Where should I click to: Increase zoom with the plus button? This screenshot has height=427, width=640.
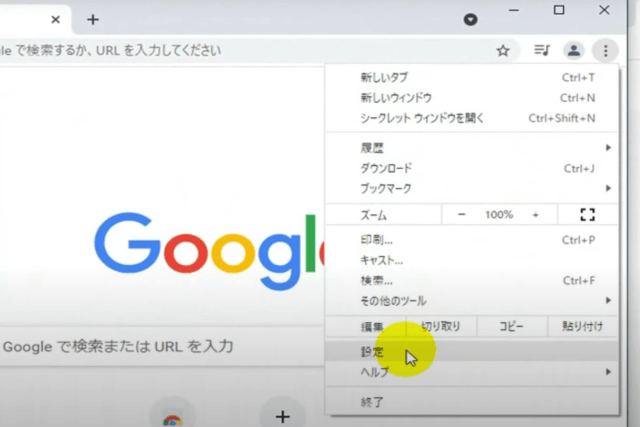[536, 214]
